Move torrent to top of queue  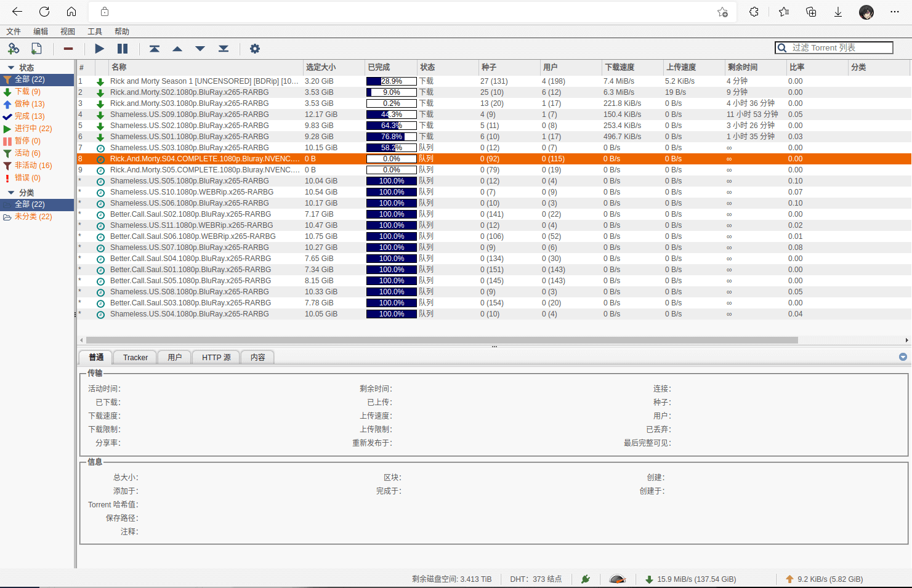[155, 49]
